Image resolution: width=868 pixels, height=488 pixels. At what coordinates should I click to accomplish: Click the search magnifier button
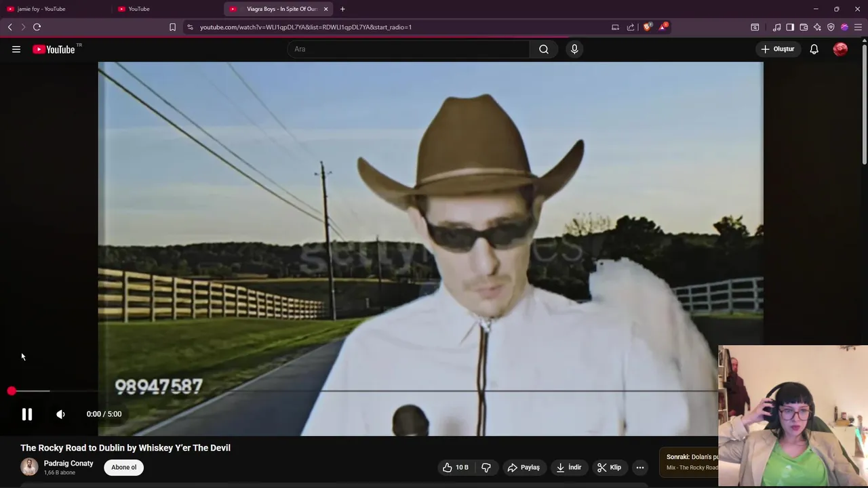tap(544, 49)
